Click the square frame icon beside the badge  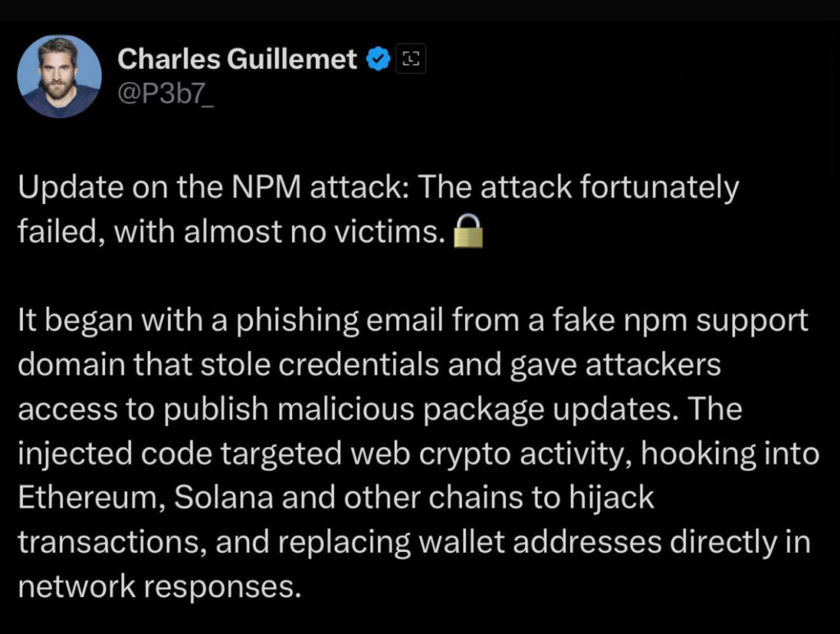coord(411,58)
